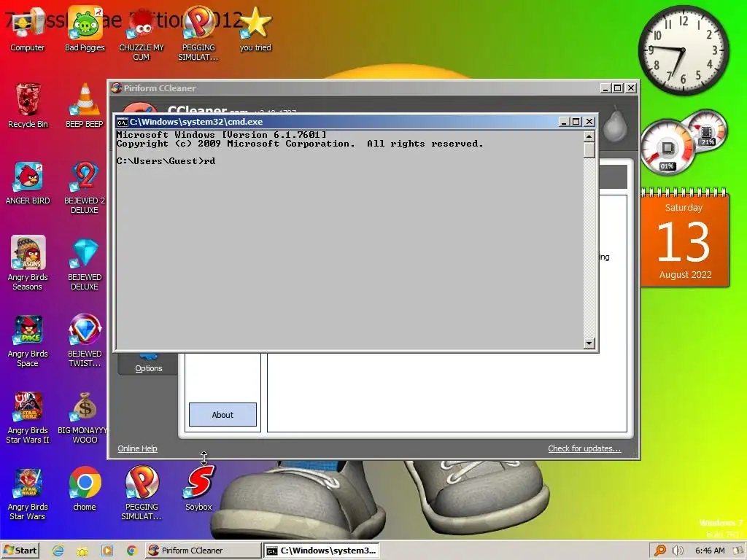Click the calendar gadget showing Saturday 13
This screenshot has height=560, width=747.
pos(684,238)
